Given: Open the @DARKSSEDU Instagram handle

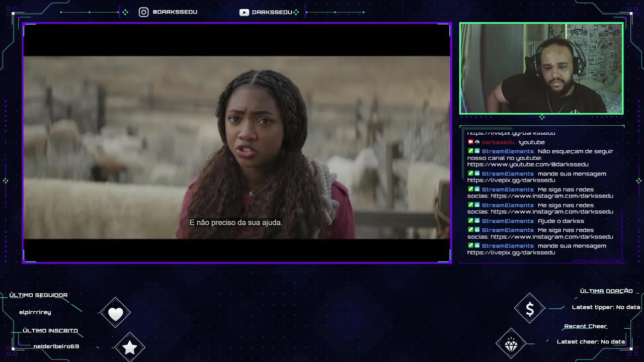Looking at the screenshot, I should pos(175,12).
